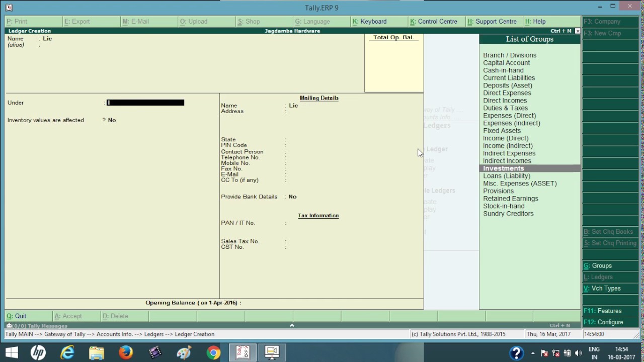Open the H: Help menu

point(551,22)
